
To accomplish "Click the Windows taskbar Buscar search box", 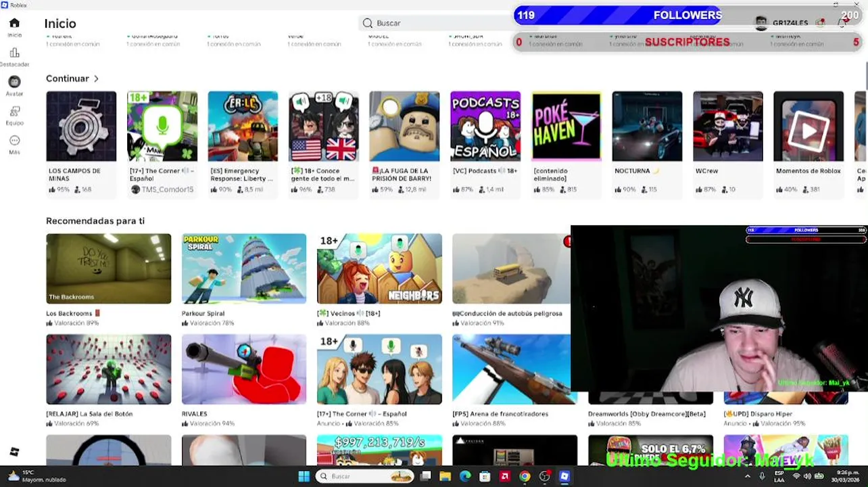I will click(x=365, y=476).
